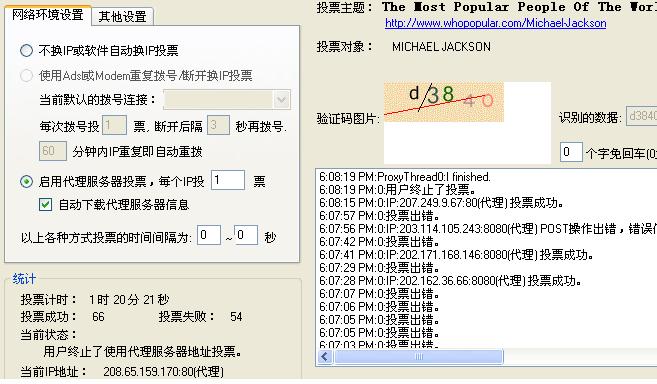657x384 pixels.
Task: Click the 每个IP投 票 count field
Action: pyautogui.click(x=228, y=180)
